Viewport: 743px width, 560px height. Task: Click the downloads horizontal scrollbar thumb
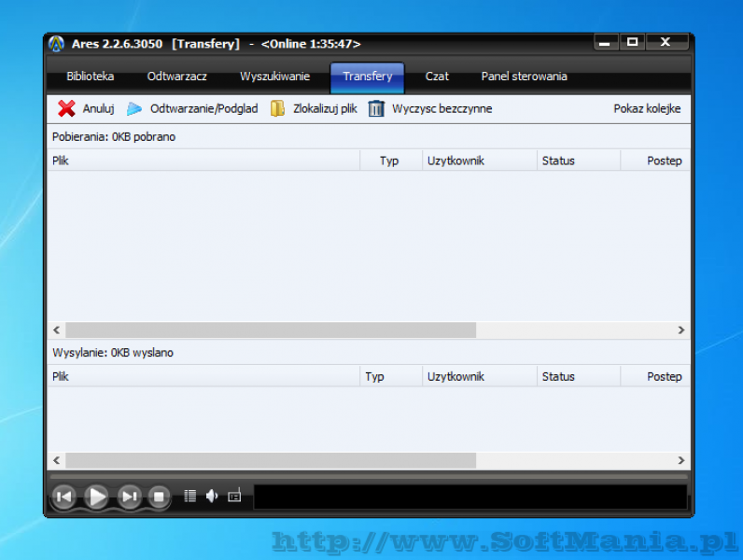(x=271, y=330)
